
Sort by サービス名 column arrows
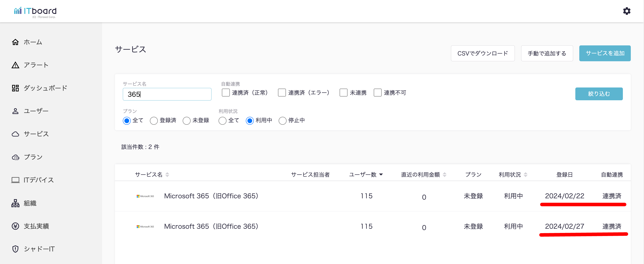point(167,175)
